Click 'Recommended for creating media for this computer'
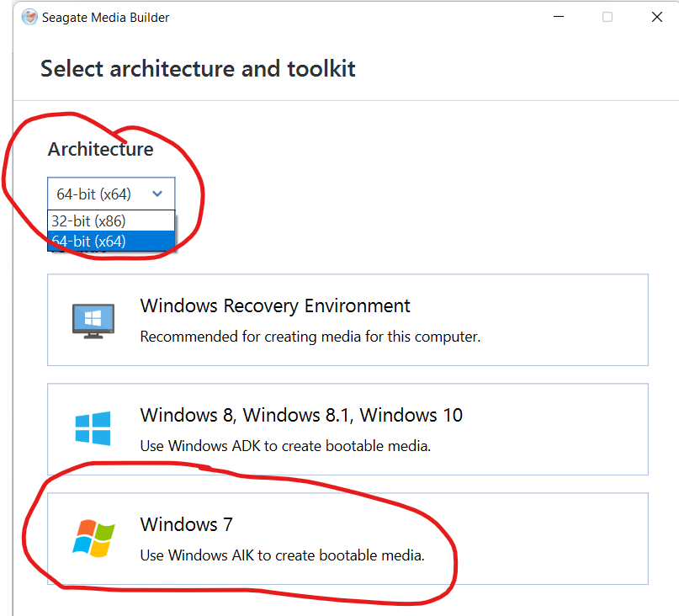The height and width of the screenshot is (616, 679). [310, 337]
